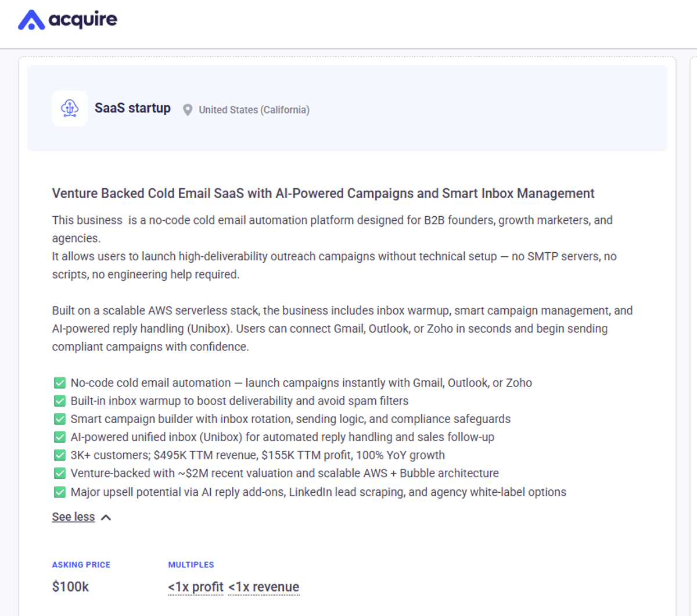
Task: Collapse description using the See less chevron
Action: tap(106, 517)
